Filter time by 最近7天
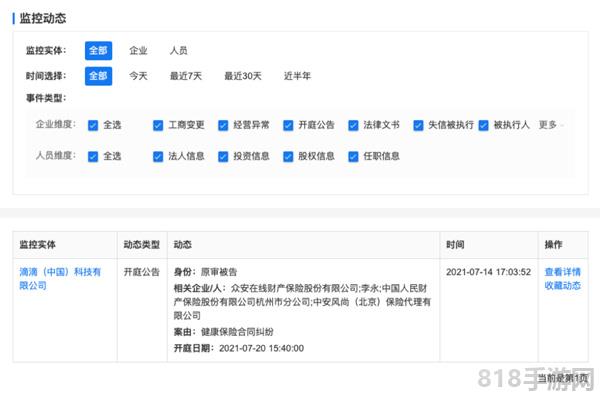The width and height of the screenshot is (600, 396). 186,76
